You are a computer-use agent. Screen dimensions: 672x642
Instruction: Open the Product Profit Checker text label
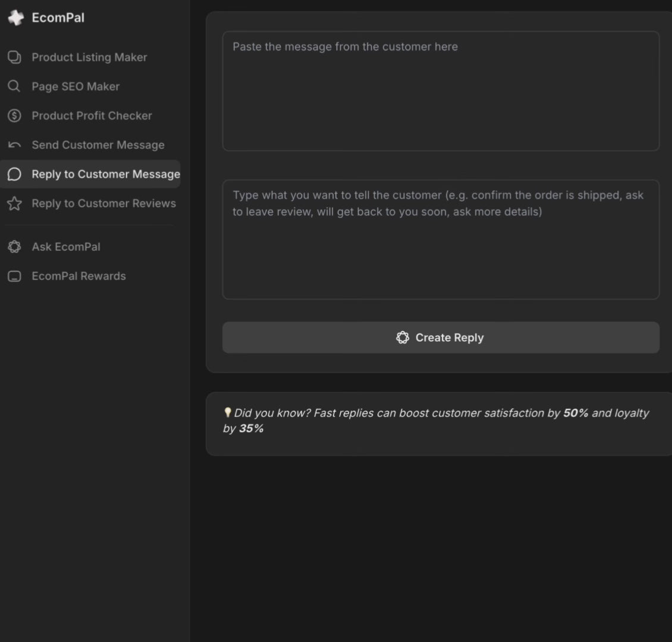click(x=92, y=115)
